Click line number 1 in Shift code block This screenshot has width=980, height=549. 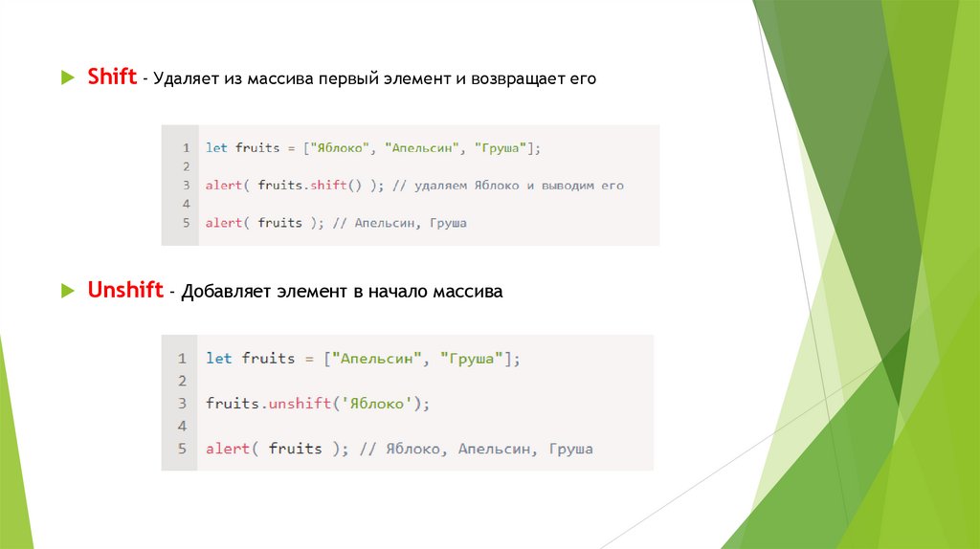point(186,148)
